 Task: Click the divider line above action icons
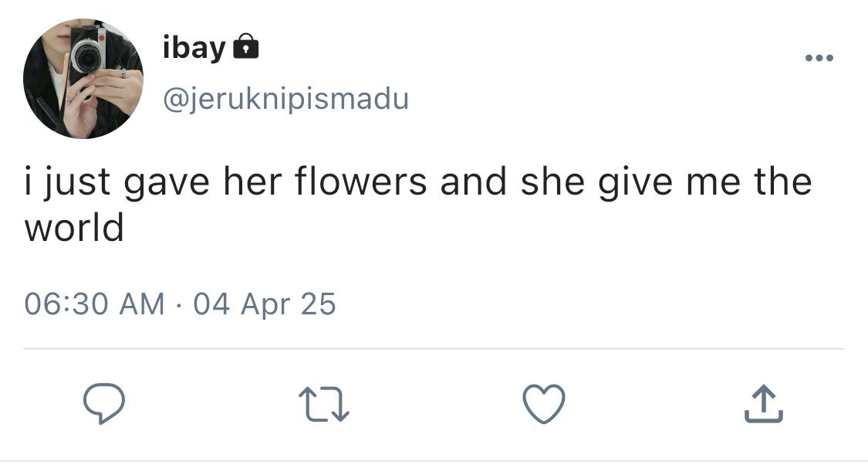(x=434, y=348)
